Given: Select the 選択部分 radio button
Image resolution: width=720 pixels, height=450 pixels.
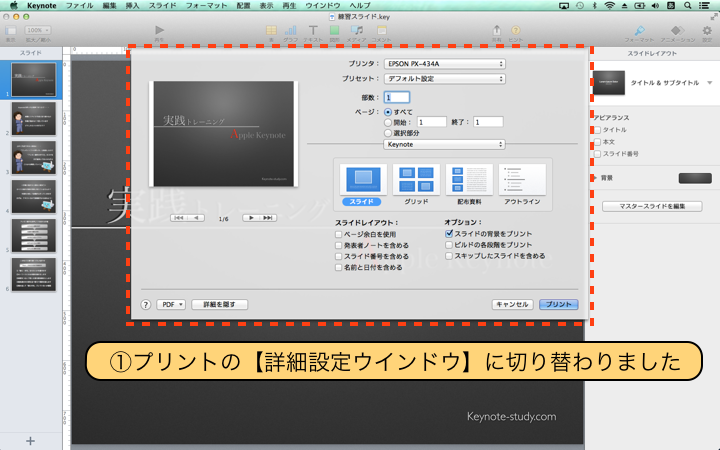Looking at the screenshot, I should pos(388,133).
